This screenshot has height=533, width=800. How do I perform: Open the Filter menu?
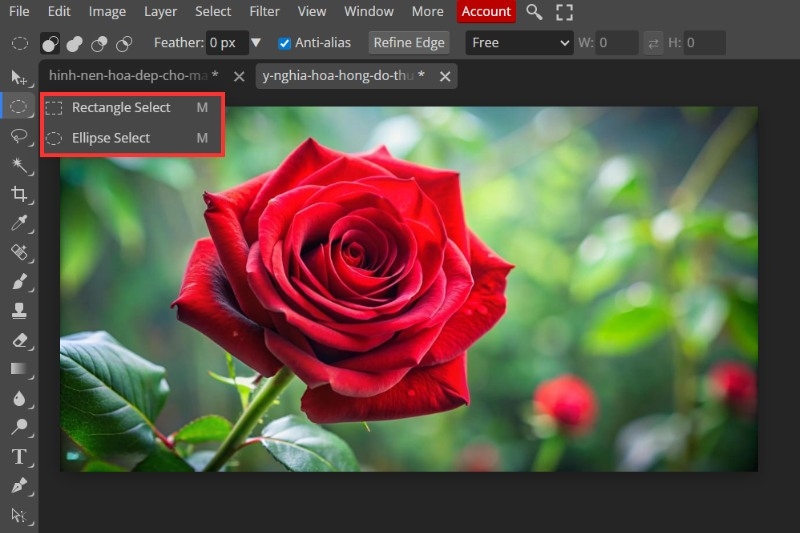[x=264, y=11]
